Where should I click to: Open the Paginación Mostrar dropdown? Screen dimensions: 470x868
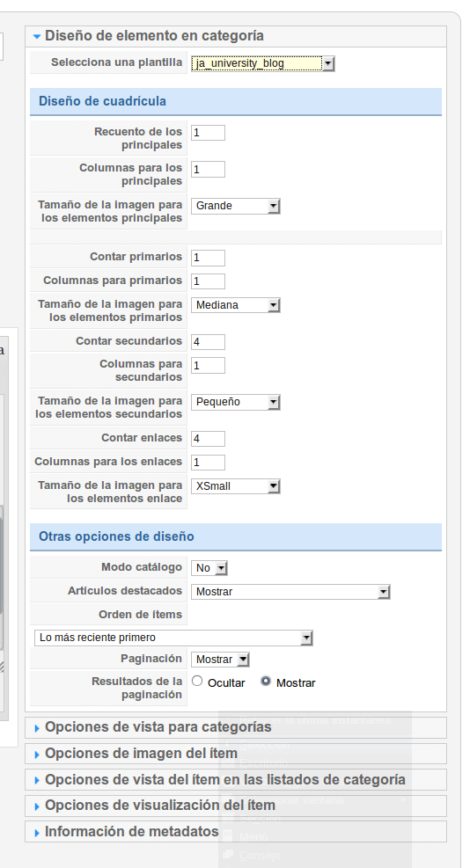pyautogui.click(x=221, y=660)
